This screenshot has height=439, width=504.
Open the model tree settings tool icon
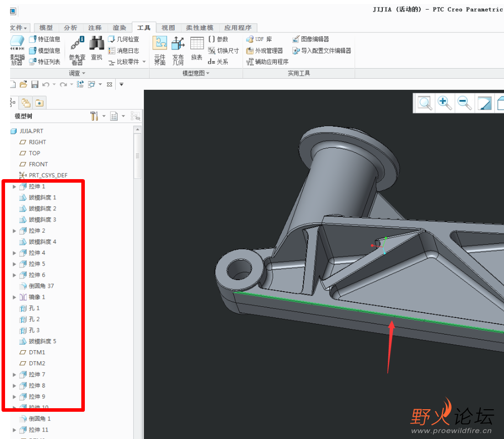94,117
